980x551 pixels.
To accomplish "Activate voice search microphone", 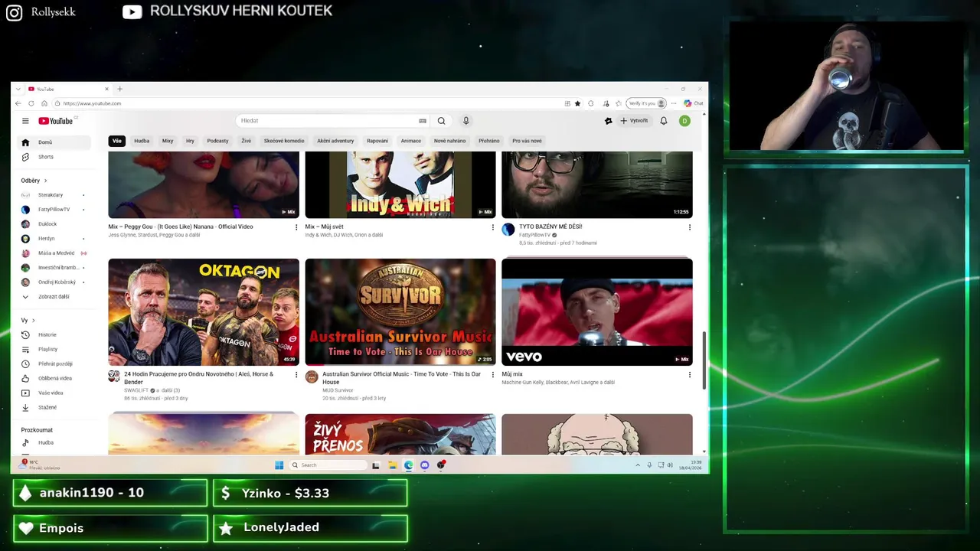I will point(465,121).
